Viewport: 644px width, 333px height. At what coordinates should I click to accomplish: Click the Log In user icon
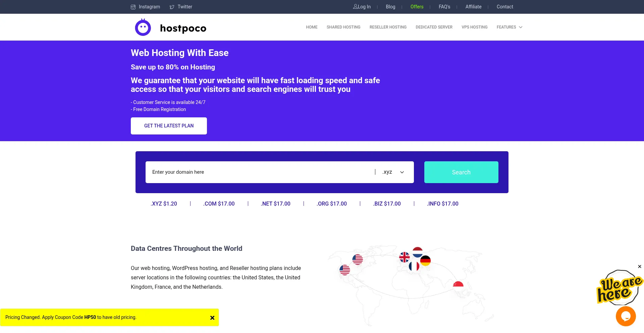[355, 6]
